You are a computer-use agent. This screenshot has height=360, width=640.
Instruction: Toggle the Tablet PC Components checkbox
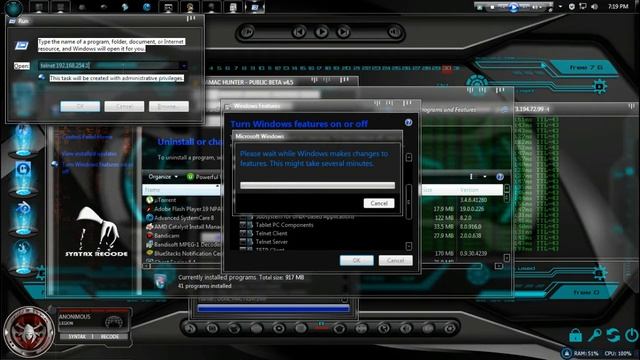(243, 225)
